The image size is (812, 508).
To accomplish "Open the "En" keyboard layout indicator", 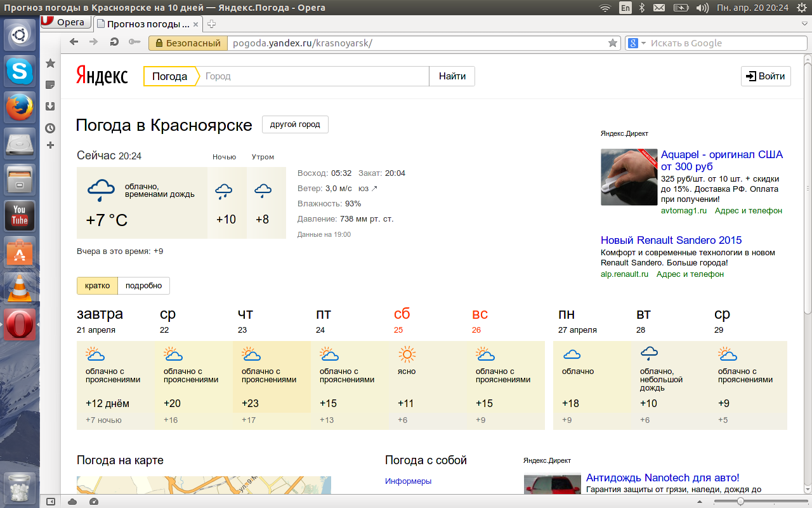I will pyautogui.click(x=625, y=8).
